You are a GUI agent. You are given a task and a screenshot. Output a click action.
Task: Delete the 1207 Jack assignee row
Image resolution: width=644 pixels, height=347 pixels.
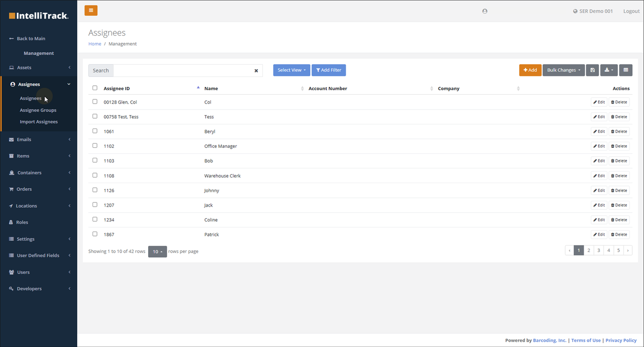(619, 205)
